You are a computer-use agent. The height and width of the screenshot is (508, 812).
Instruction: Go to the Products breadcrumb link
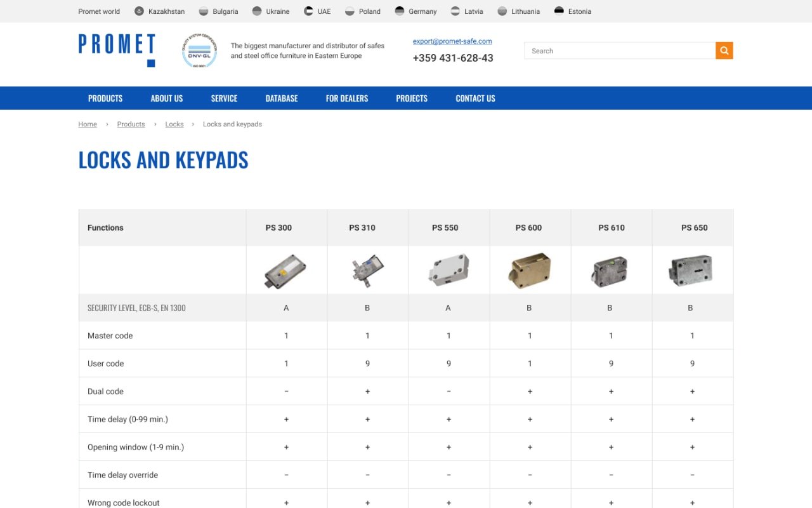(x=131, y=124)
